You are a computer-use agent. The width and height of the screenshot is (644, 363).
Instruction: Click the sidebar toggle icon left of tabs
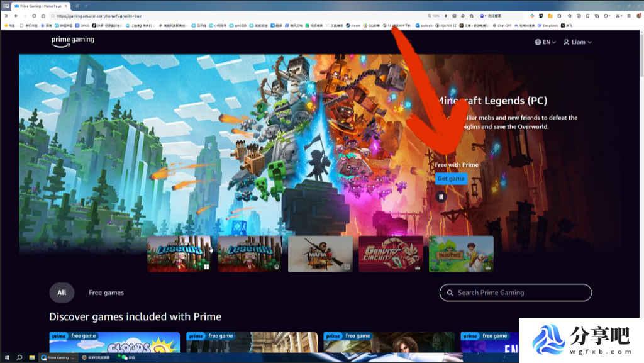pyautogui.click(x=6, y=6)
